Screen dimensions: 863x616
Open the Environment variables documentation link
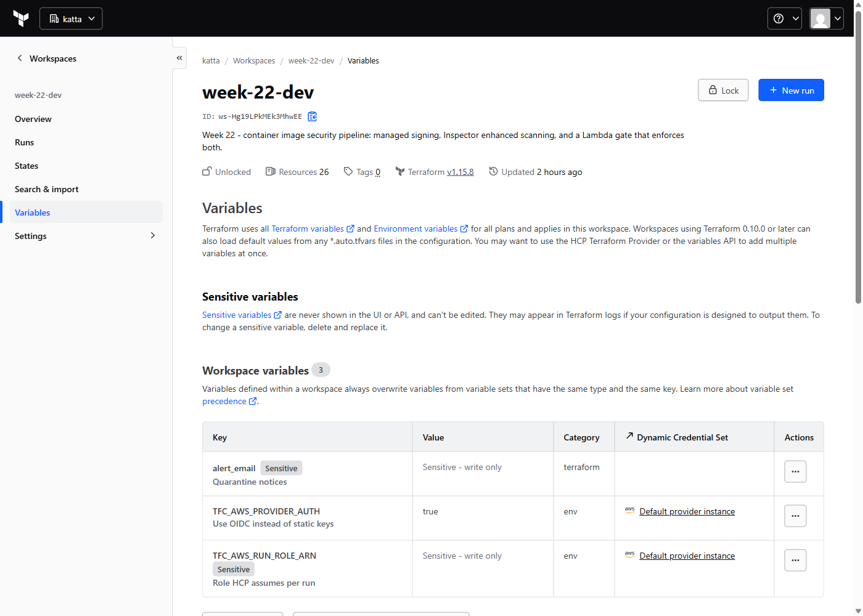click(421, 229)
